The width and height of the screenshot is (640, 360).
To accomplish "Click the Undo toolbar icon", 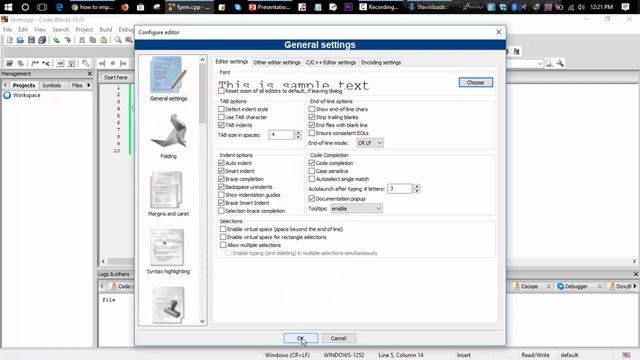I will pyautogui.click(x=57, y=40).
